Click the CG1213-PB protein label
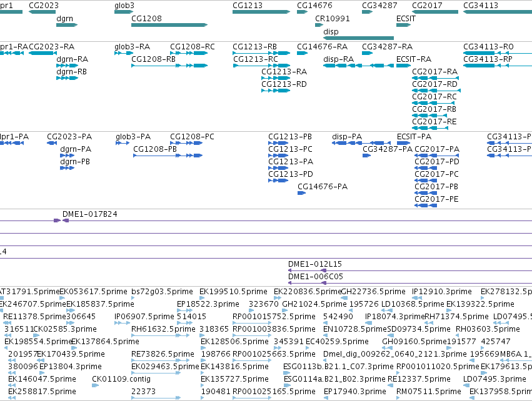Viewport: 532px width, 401px height. tap(290, 137)
